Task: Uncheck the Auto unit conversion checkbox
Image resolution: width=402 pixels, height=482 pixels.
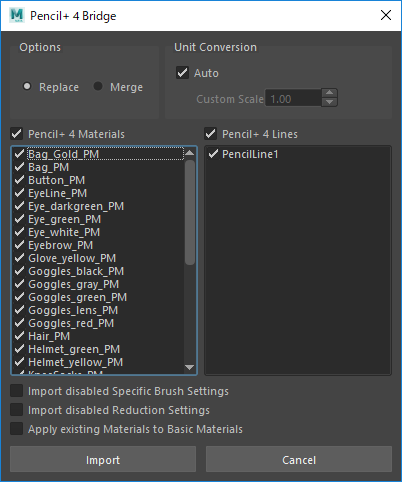Action: (182, 73)
